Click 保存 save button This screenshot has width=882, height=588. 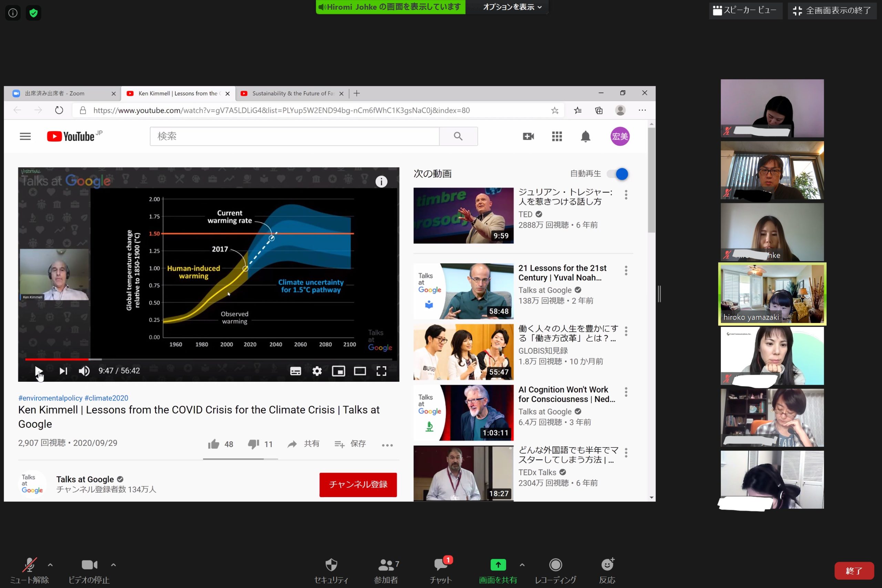coord(350,444)
